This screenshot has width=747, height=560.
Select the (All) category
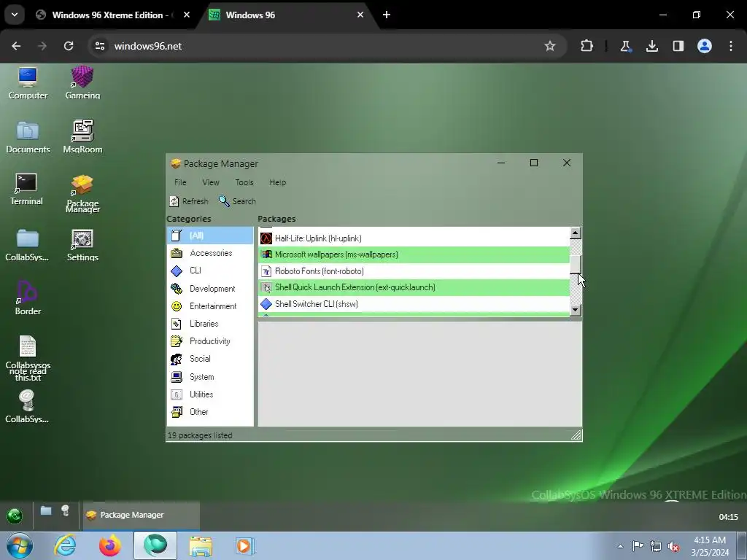tap(210, 236)
